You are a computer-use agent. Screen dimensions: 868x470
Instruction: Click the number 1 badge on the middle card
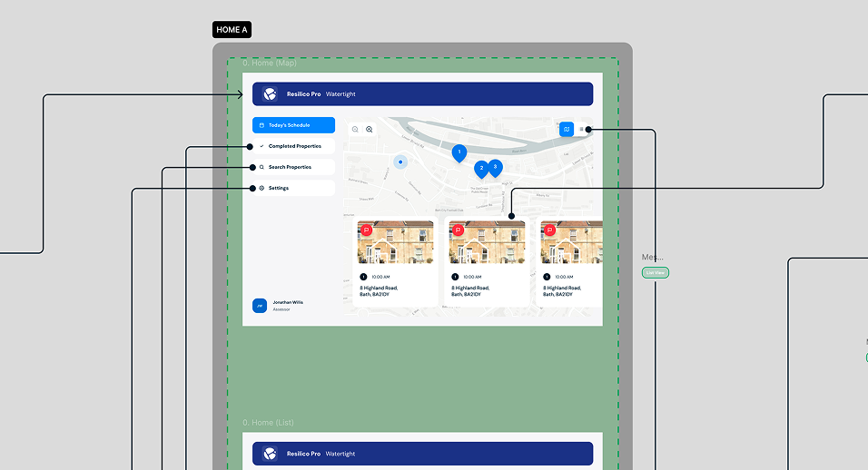pyautogui.click(x=455, y=277)
